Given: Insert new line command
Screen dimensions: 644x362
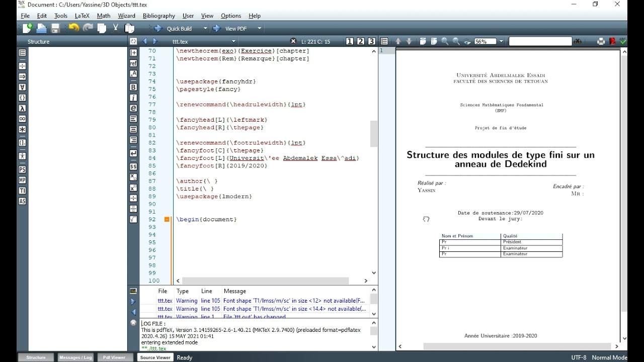Looking at the screenshot, I should point(133,153).
